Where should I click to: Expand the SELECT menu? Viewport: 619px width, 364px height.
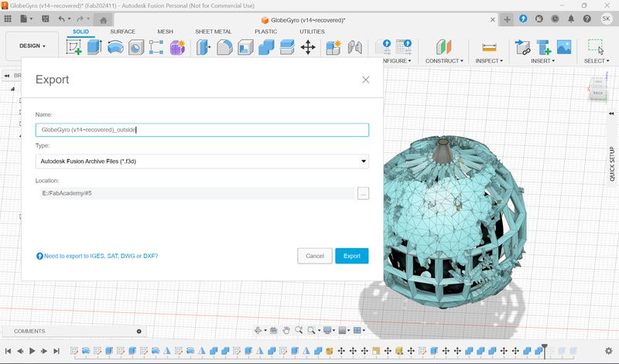pyautogui.click(x=597, y=61)
